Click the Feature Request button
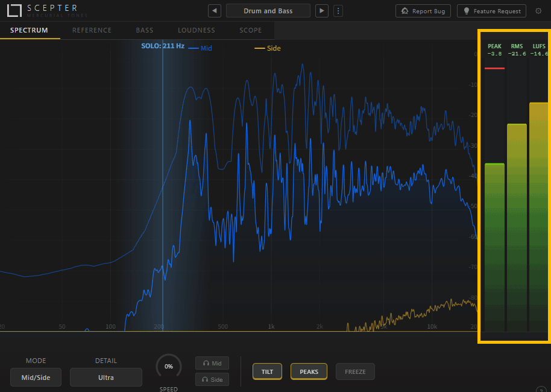The height and width of the screenshot is (392, 551). pos(491,11)
